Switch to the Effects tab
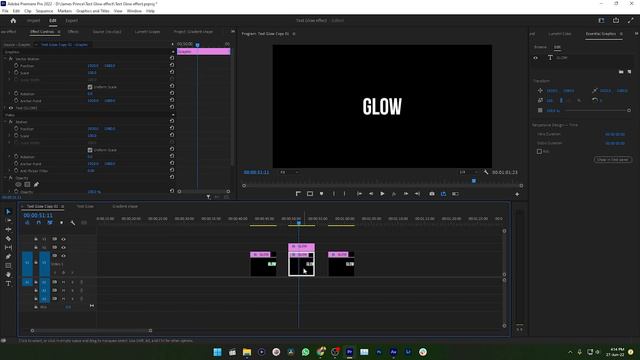This screenshot has height=360, width=640. pos(73,31)
